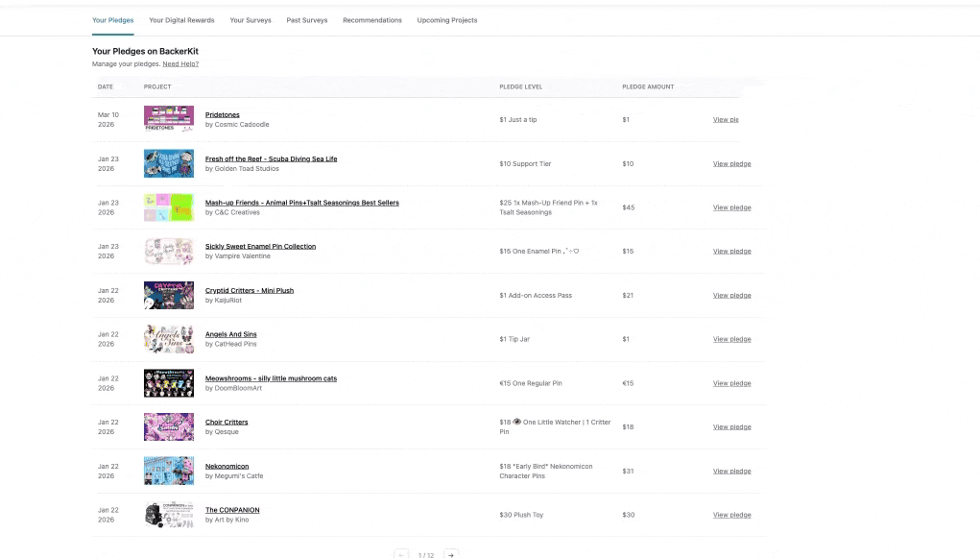Click Pridetones project thumbnail
The width and height of the screenshot is (980, 558).
coord(169,119)
